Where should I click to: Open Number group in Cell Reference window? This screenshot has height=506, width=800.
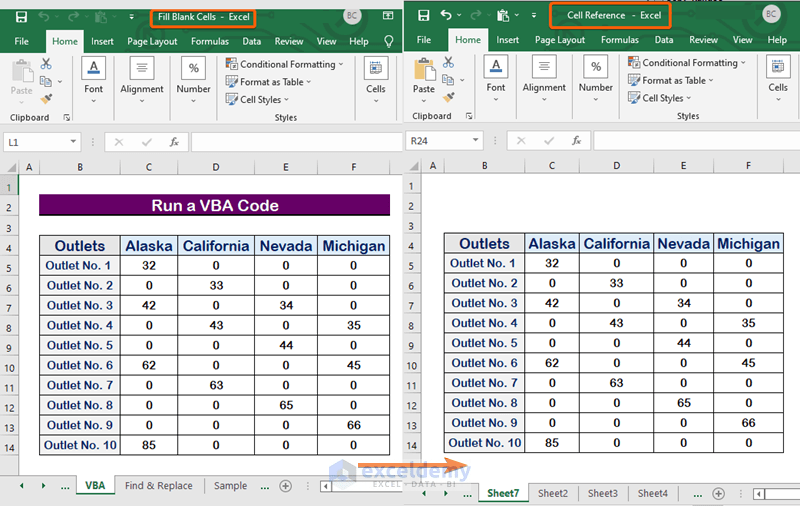pyautogui.click(x=595, y=79)
